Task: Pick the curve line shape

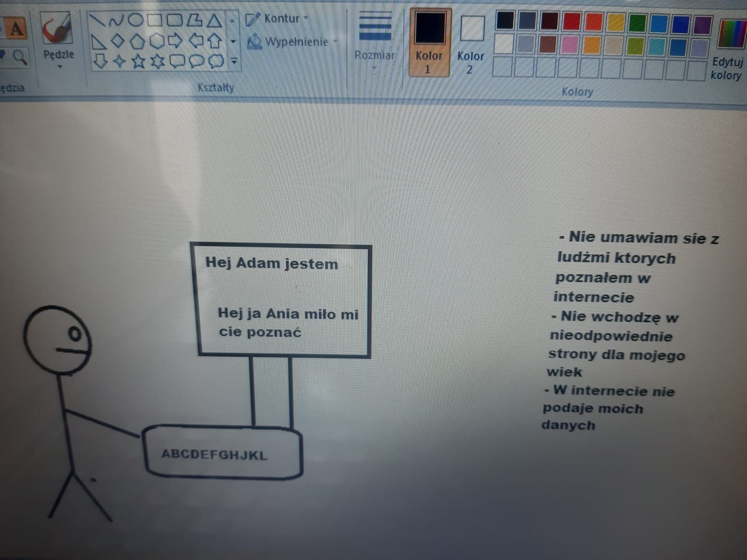Action: pos(116,21)
